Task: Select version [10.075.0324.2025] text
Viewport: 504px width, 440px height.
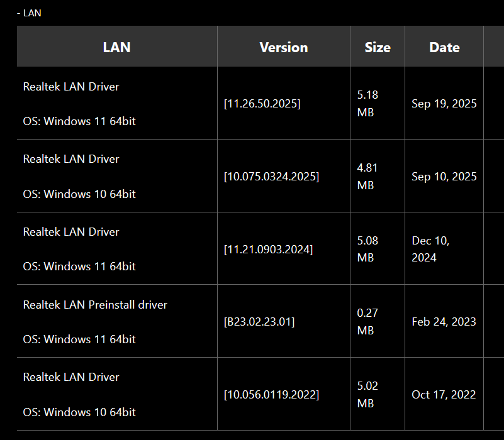Action: tap(271, 177)
